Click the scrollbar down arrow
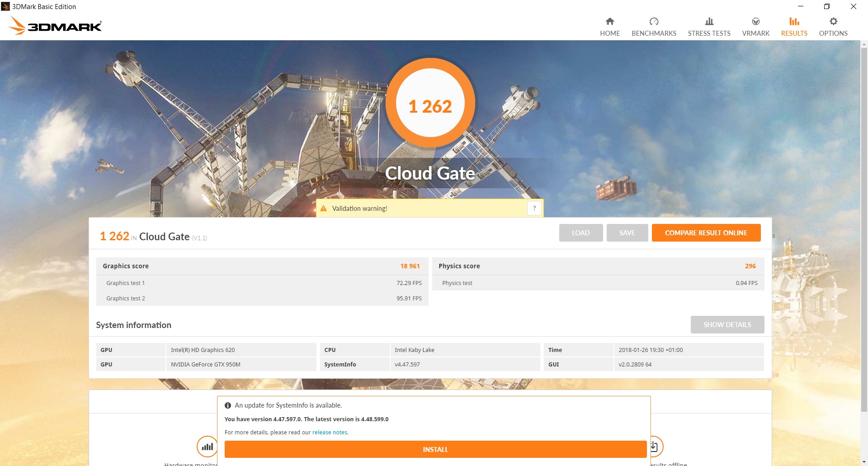This screenshot has width=868, height=466. click(x=864, y=462)
